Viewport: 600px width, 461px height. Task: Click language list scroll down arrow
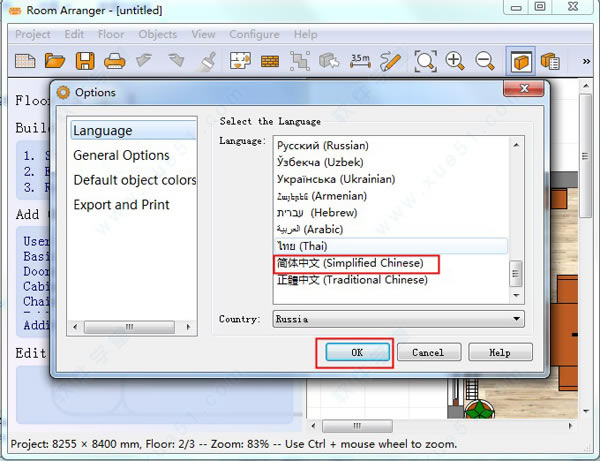click(x=516, y=295)
